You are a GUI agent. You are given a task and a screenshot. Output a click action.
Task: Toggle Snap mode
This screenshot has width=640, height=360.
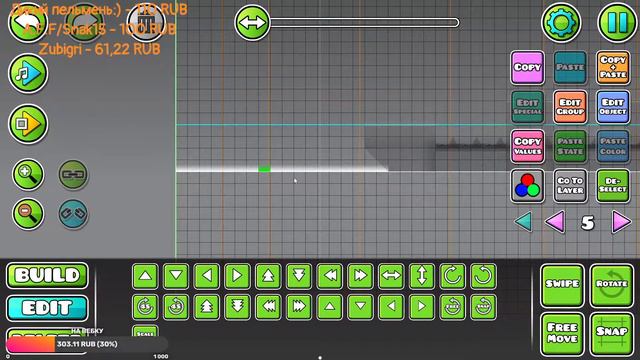611,334
